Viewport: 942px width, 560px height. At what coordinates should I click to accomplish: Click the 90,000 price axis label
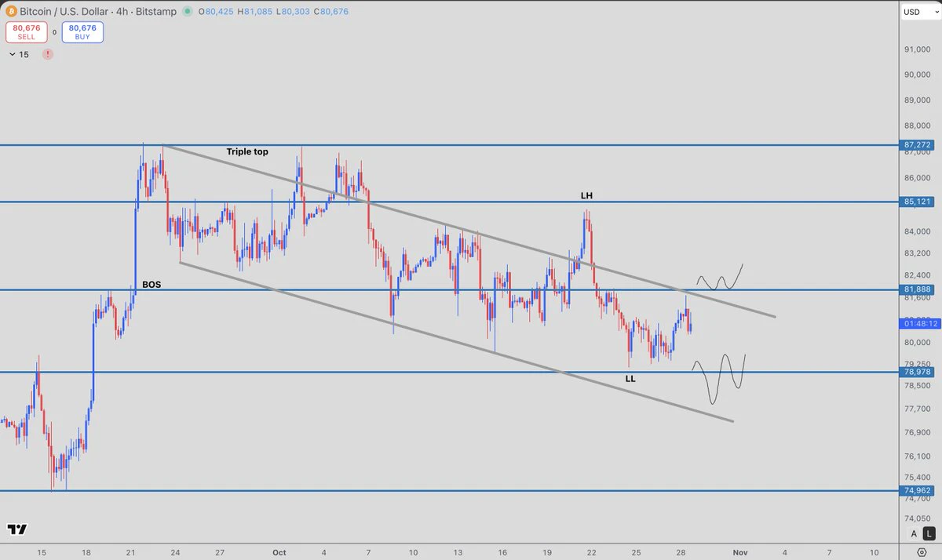pyautogui.click(x=918, y=75)
